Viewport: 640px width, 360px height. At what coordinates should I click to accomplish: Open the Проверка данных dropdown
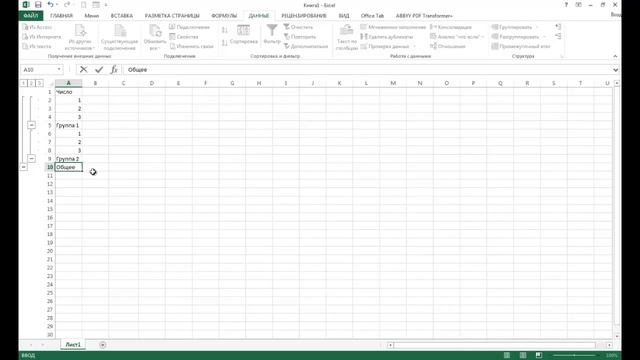(414, 47)
